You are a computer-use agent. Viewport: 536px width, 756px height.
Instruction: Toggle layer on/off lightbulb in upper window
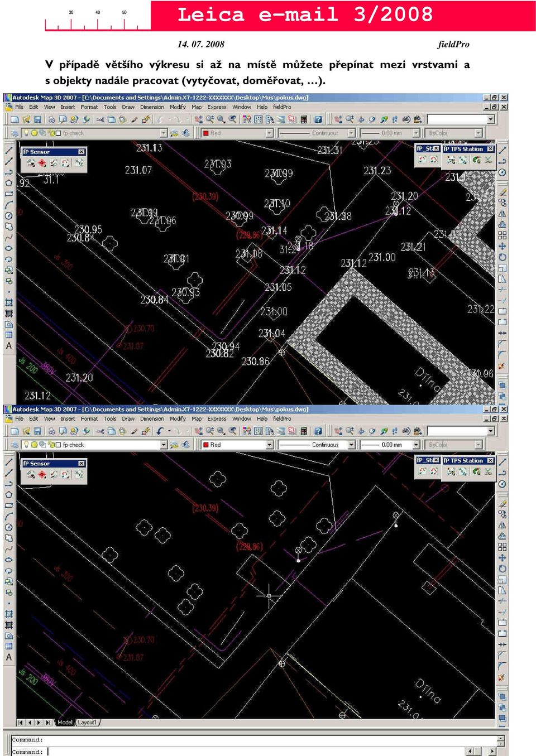click(26, 133)
